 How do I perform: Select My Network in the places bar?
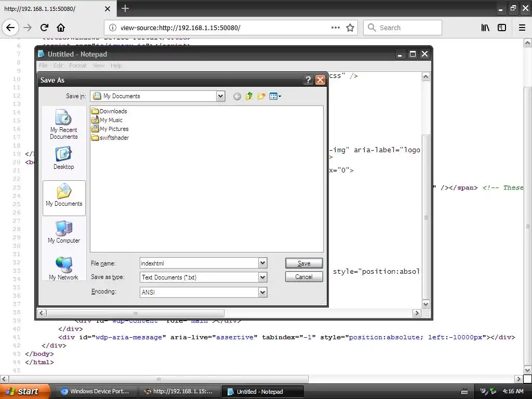pyautogui.click(x=64, y=269)
